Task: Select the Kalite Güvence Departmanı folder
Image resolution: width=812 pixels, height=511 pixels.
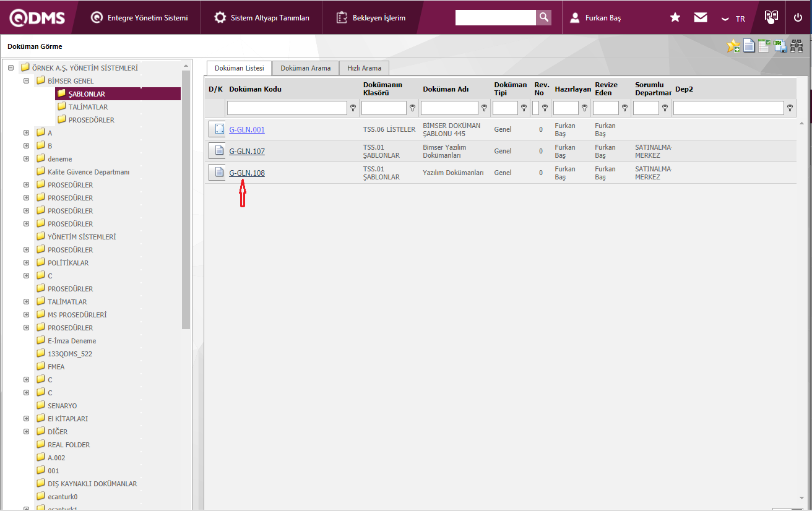Action: pos(89,172)
